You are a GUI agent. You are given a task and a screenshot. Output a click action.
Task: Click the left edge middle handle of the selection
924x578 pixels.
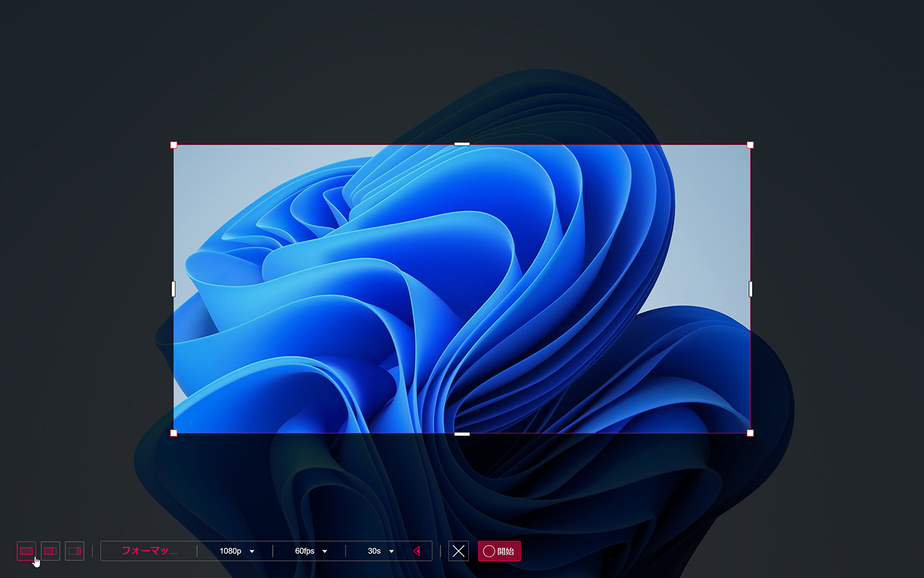click(x=173, y=289)
